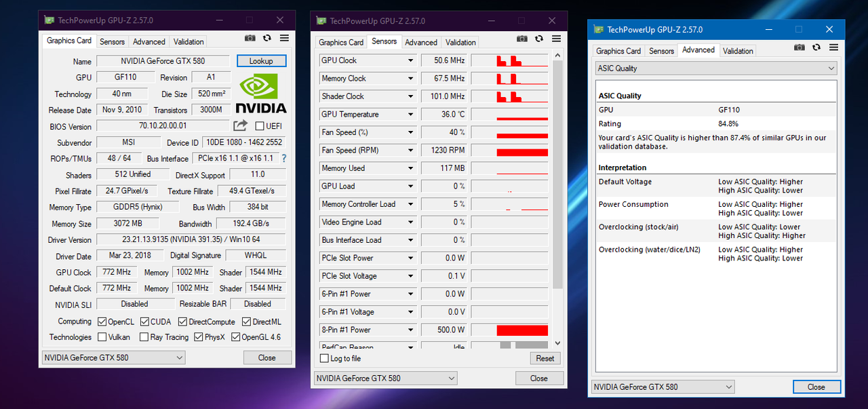
Task: Open the Memory Clock sensor dropdown
Action: click(410, 78)
